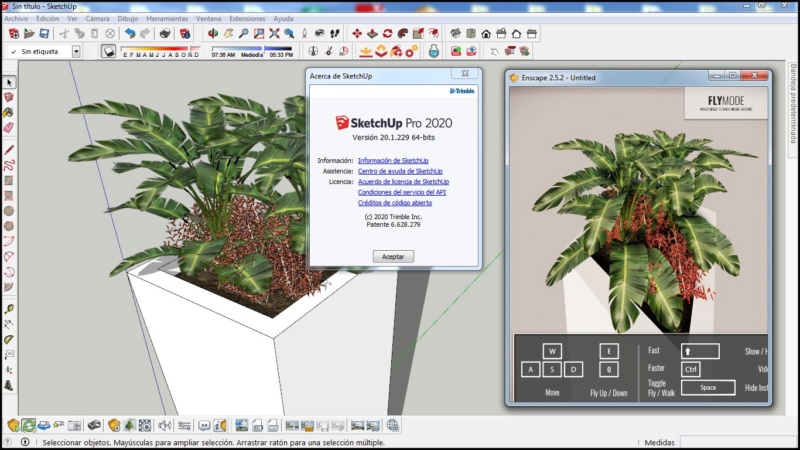Viewport: 800px width, 450px height.
Task: Select the Zoom magnifier tool
Action: pyautogui.click(x=243, y=34)
